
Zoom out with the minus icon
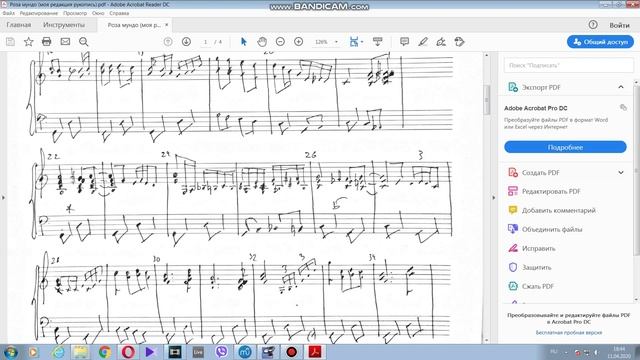click(280, 42)
